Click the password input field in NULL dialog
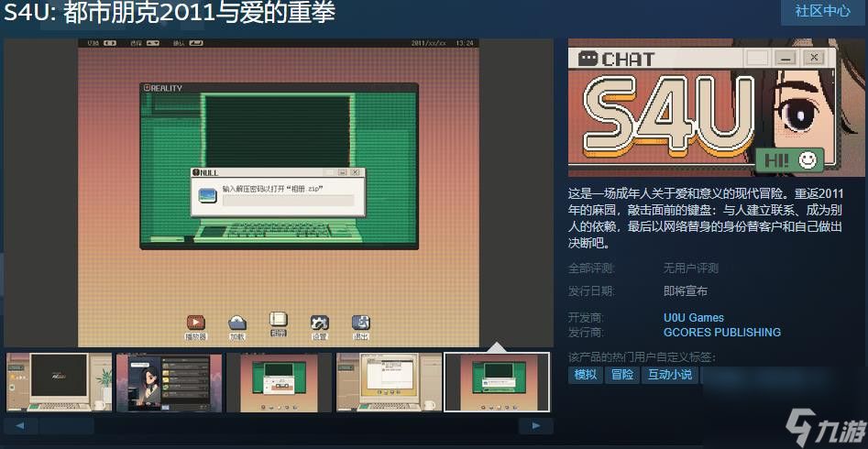 [x=288, y=201]
